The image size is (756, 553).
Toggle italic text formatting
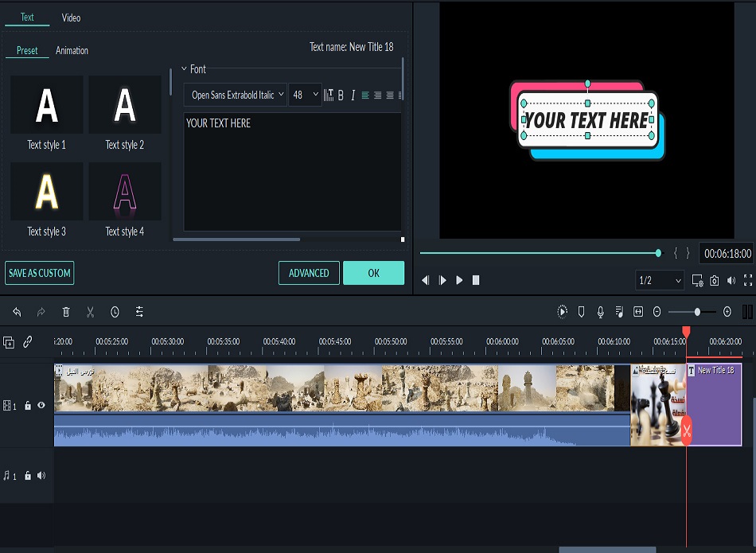(353, 95)
